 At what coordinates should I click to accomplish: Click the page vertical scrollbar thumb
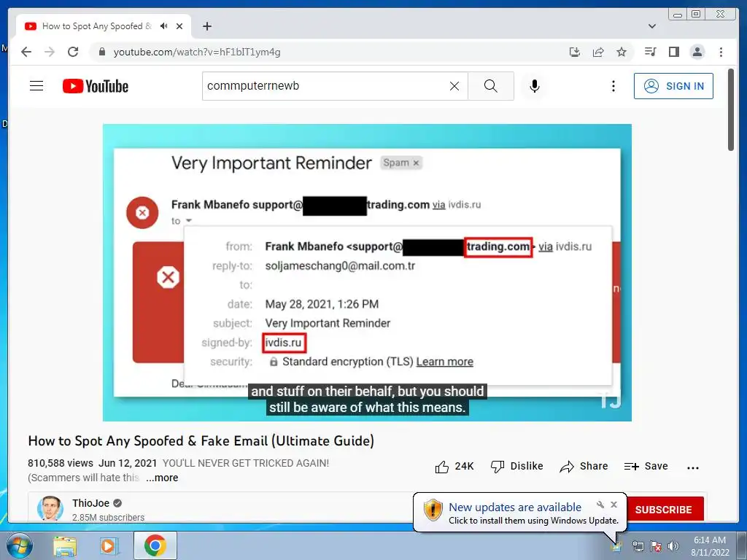(x=731, y=110)
